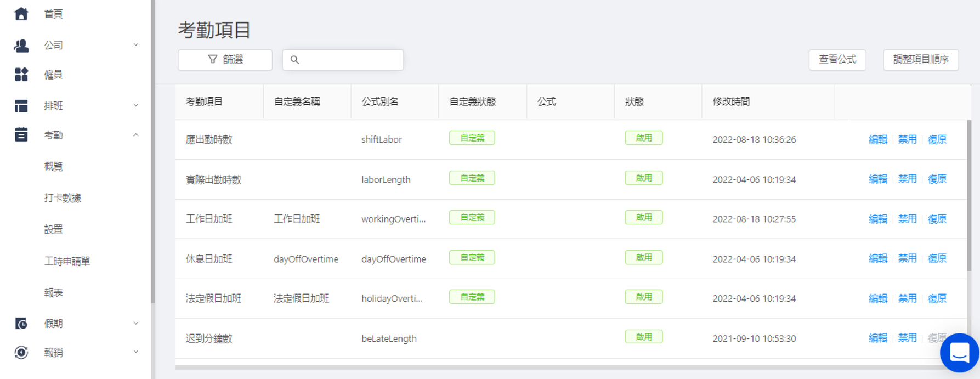Click the table vertical scrollbar
The image size is (980, 379).
coord(969,195)
